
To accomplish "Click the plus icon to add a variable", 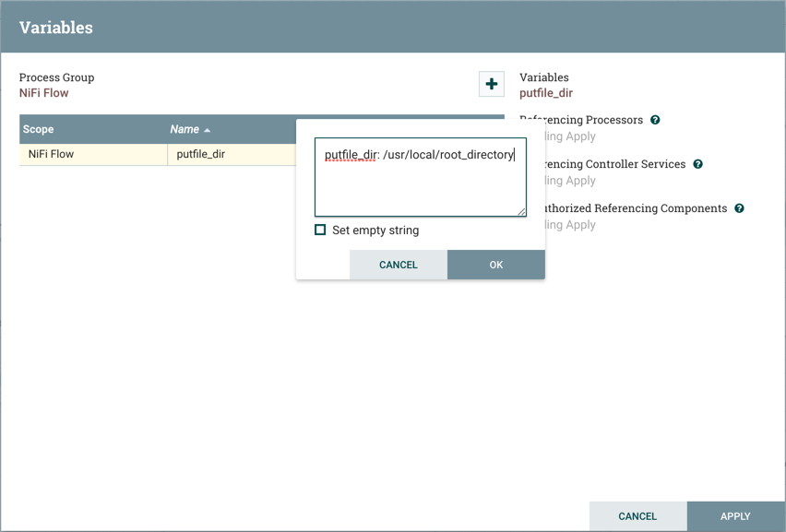I will pos(492,84).
